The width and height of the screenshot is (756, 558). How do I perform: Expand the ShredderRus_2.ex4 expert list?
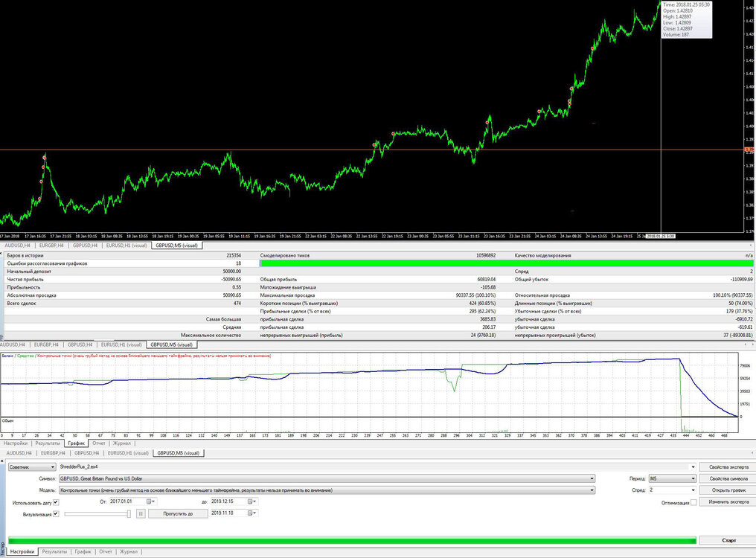(693, 467)
